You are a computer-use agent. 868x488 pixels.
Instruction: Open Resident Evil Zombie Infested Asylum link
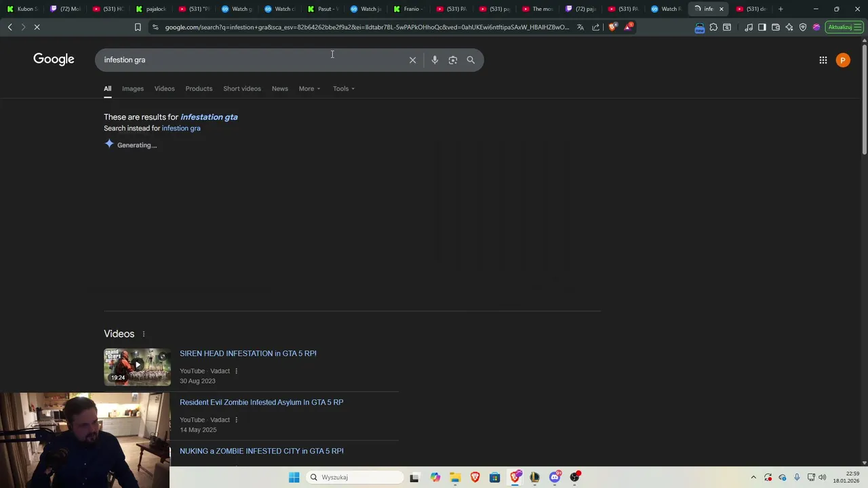pyautogui.click(x=262, y=403)
